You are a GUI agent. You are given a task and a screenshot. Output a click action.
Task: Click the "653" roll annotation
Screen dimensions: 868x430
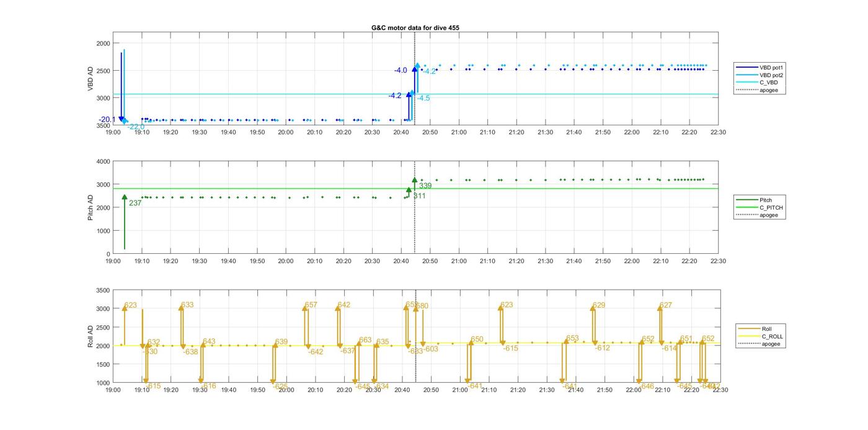[572, 338]
